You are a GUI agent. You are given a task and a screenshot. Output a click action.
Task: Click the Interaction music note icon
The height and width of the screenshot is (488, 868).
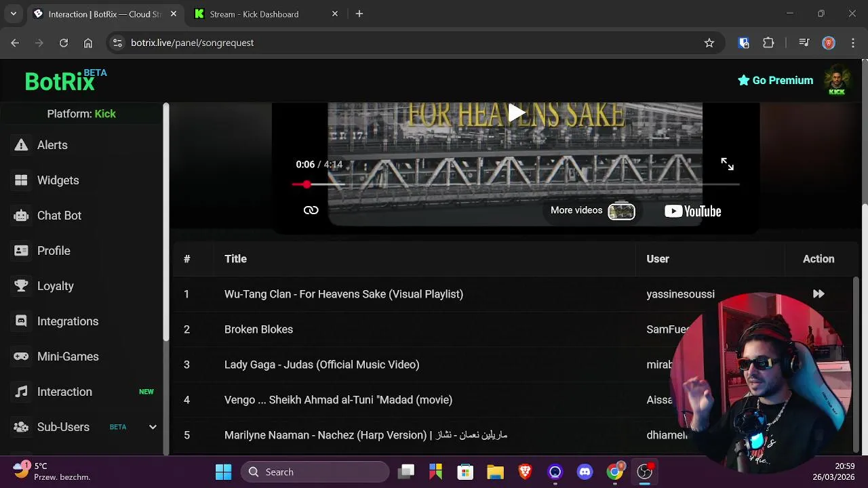tap(21, 392)
